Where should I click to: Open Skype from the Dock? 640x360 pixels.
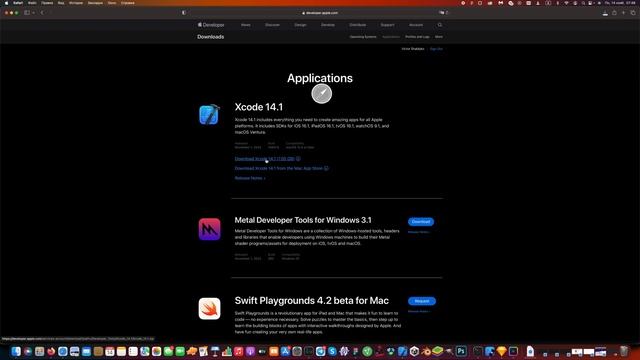pyautogui.click(x=332, y=351)
